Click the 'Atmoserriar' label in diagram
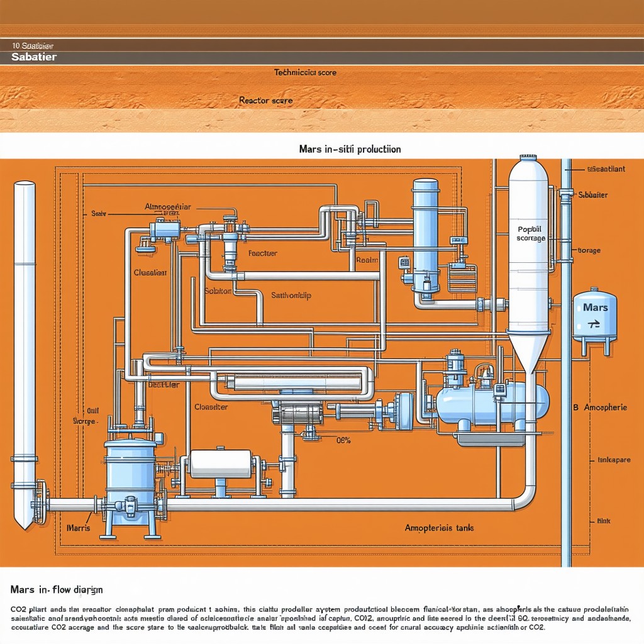Image resolution: width=644 pixels, height=644 pixels. [167, 206]
